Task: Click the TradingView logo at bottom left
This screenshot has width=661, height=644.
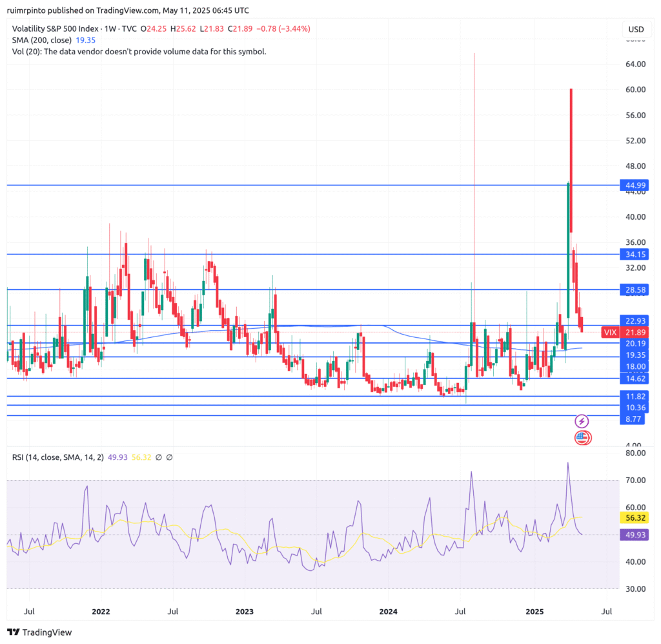Action: pos(40,632)
